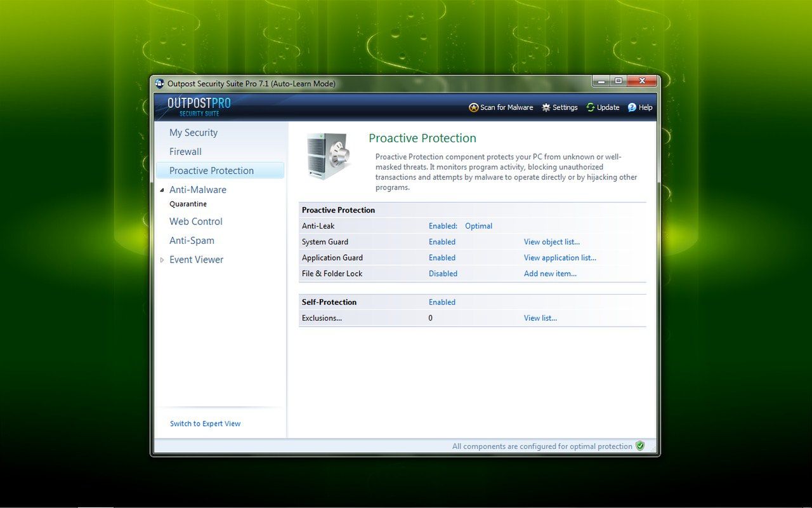Screen dimensions: 812x508
Task: Click File & Folder Lock label
Action: coord(332,274)
